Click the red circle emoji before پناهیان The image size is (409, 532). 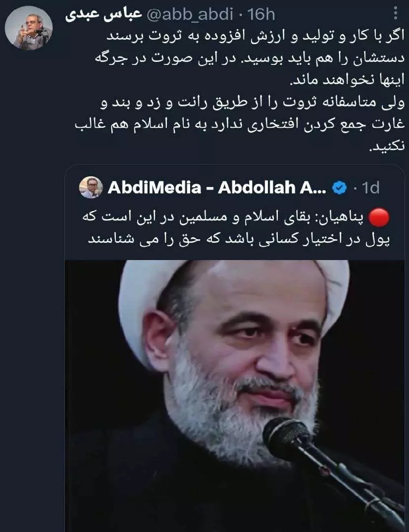click(x=379, y=217)
